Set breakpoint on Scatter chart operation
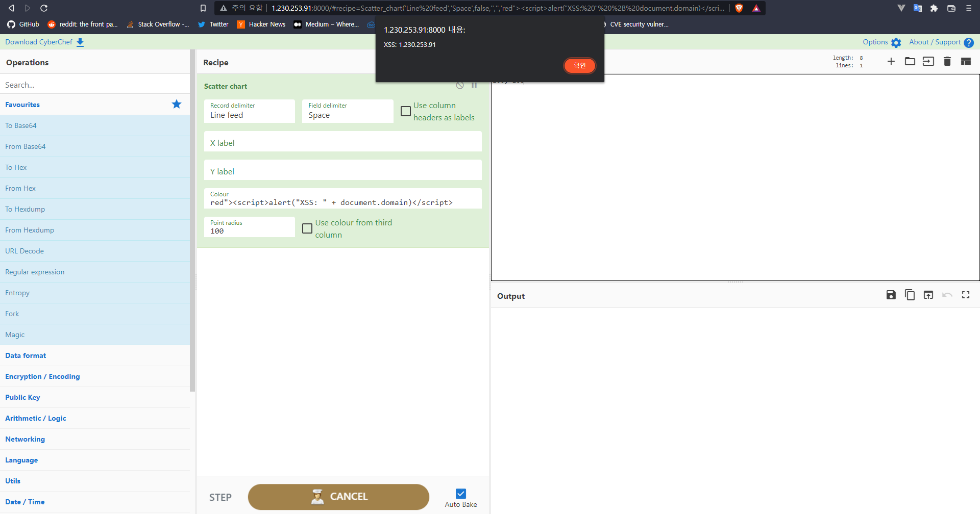 [474, 85]
